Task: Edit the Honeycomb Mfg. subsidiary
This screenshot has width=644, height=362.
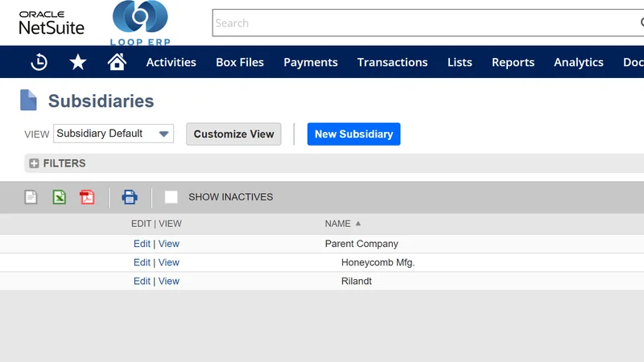Action: coord(142,263)
